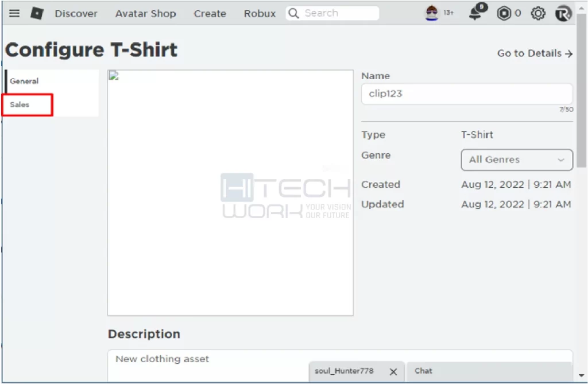
Task: Click the Name field containing clip123
Action: (x=467, y=94)
